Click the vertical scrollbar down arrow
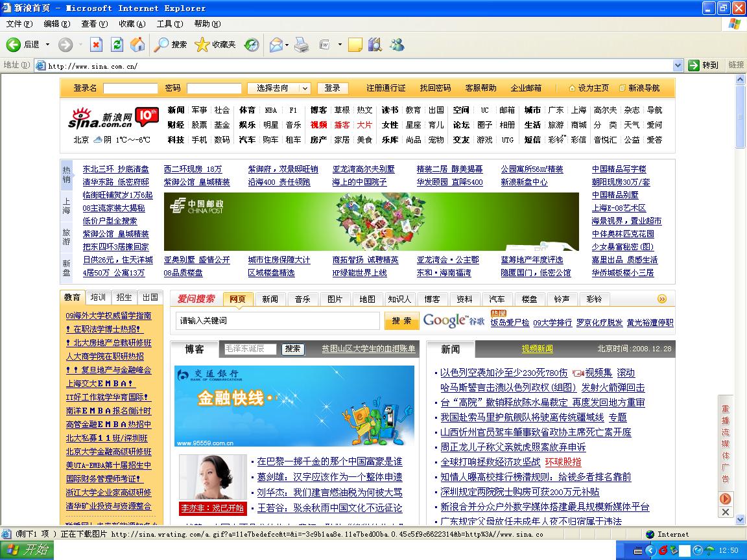 (x=741, y=520)
